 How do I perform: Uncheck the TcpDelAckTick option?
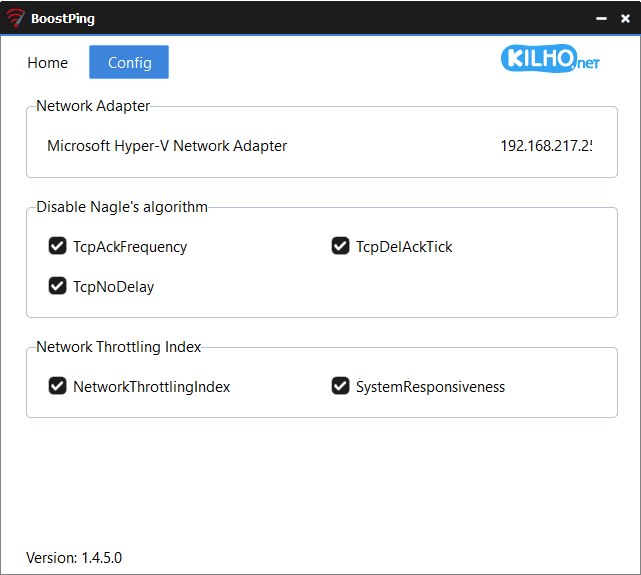point(341,246)
